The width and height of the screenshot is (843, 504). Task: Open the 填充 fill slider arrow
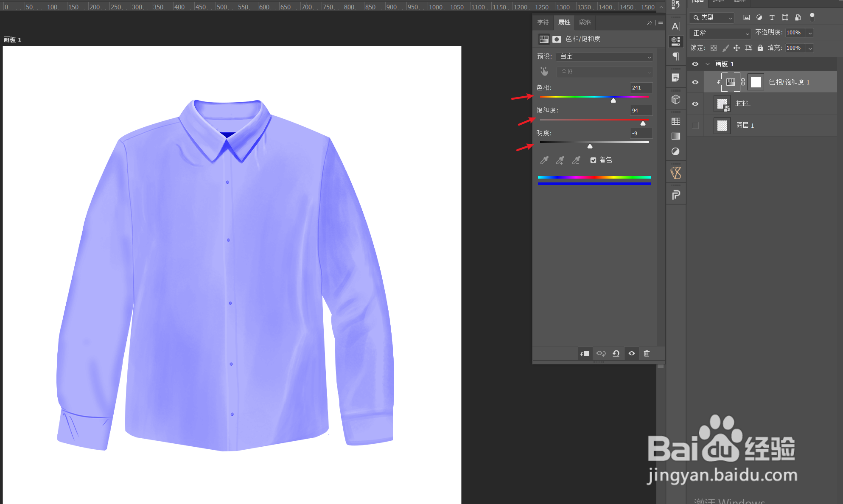[810, 48]
